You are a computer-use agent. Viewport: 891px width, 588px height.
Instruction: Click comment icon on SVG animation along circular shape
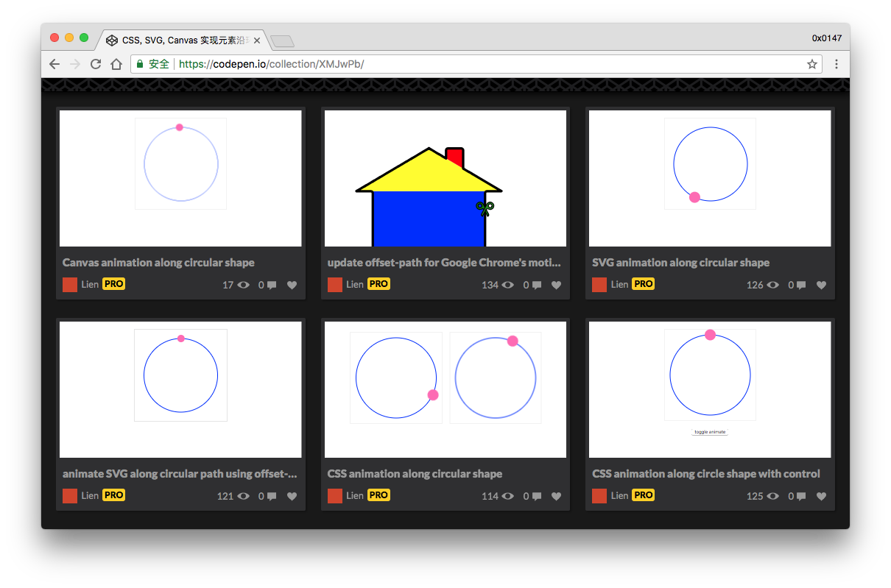[802, 286]
